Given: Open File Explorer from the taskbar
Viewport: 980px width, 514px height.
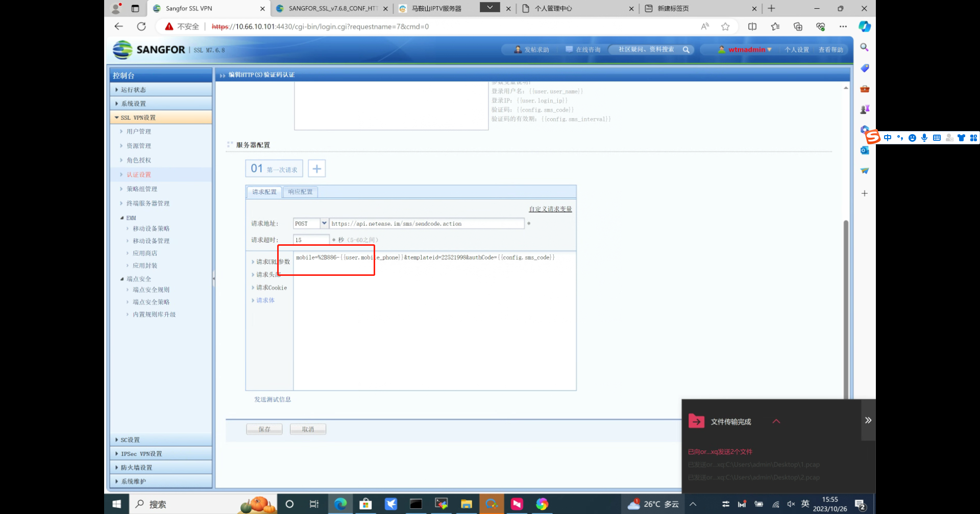Looking at the screenshot, I should point(466,504).
